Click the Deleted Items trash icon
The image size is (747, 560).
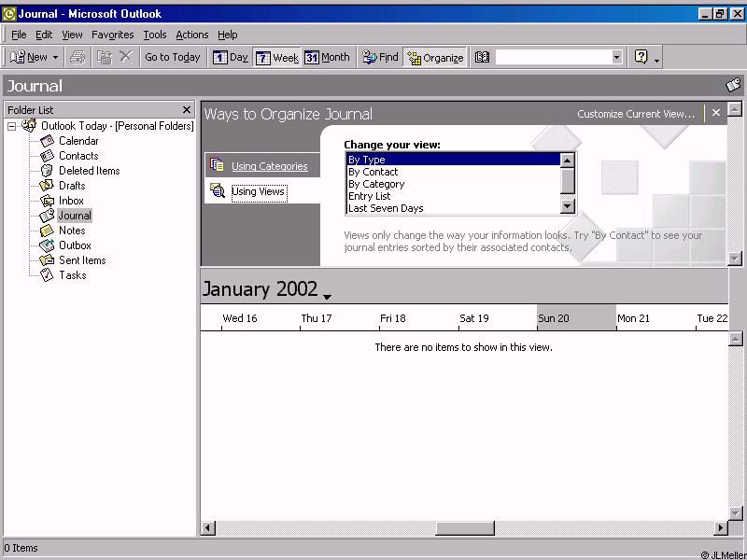(x=48, y=171)
